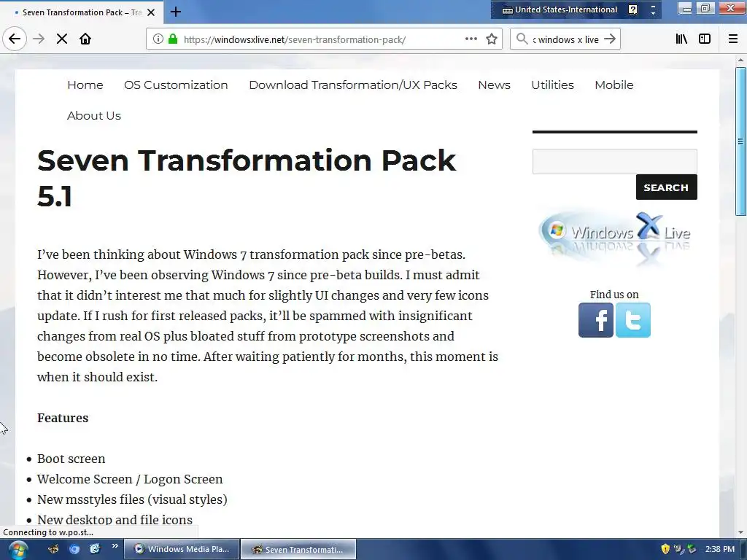Open the Facebook page icon
Screen dimensions: 747x560
(595, 320)
